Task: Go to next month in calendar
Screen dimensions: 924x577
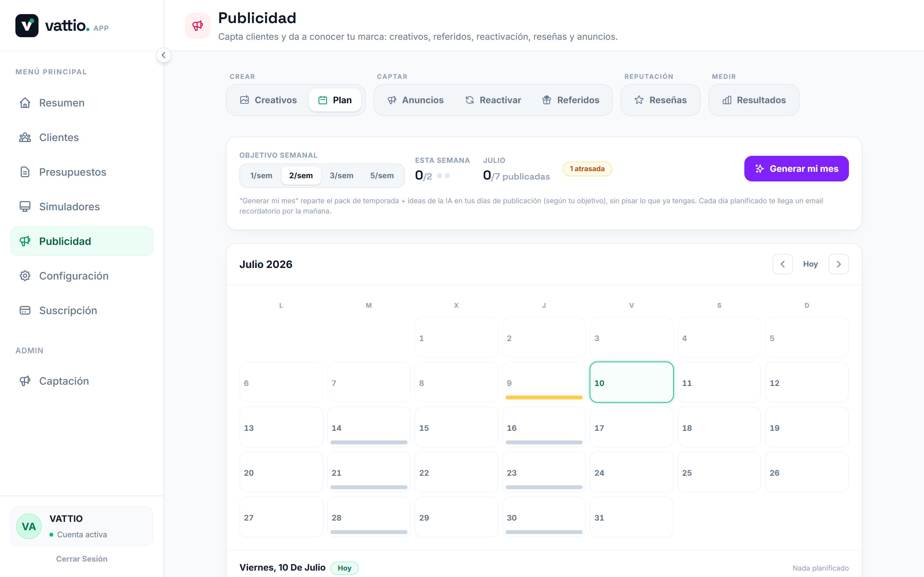Action: pos(838,264)
